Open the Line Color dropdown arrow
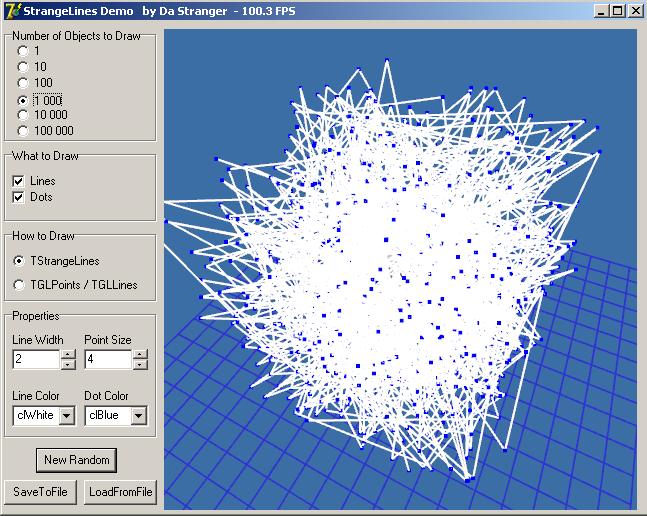Screen dimensions: 647x516 coord(67,416)
